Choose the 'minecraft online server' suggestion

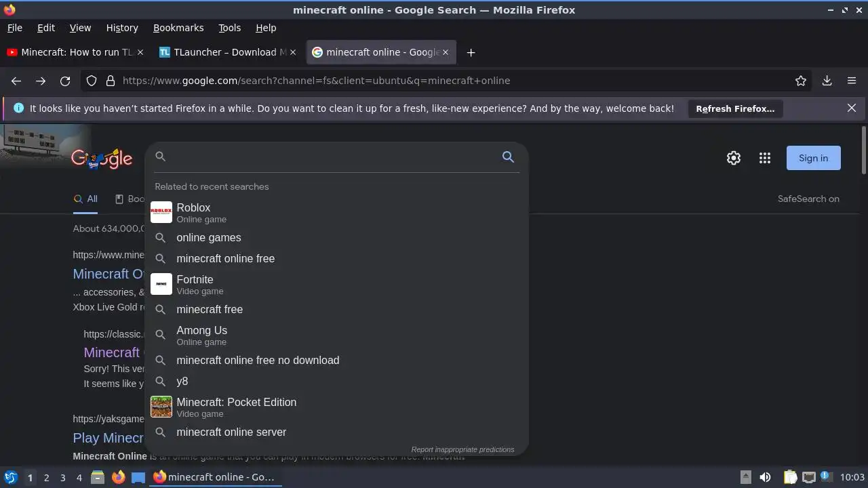pos(336,432)
